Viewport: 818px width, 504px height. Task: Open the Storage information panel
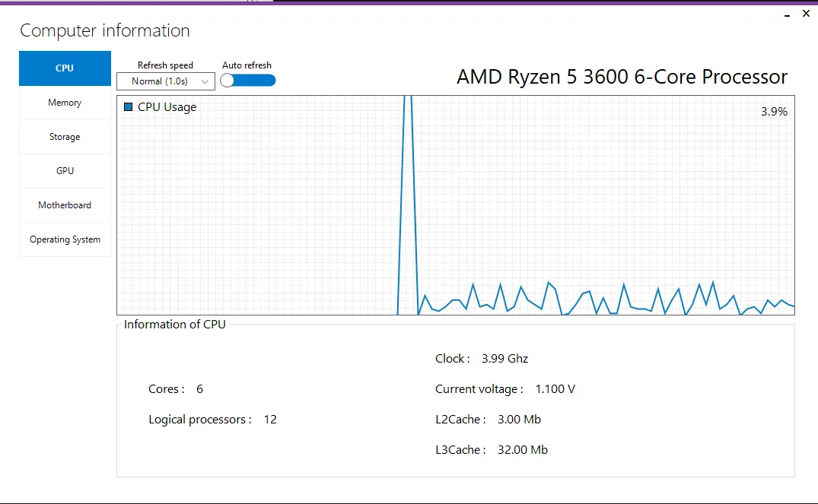[65, 137]
